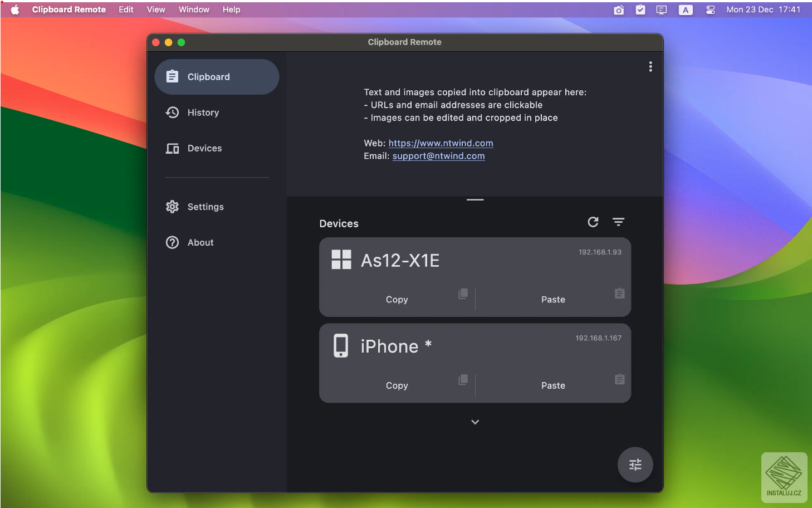Show the About page
Image resolution: width=812 pixels, height=508 pixels.
(217, 242)
